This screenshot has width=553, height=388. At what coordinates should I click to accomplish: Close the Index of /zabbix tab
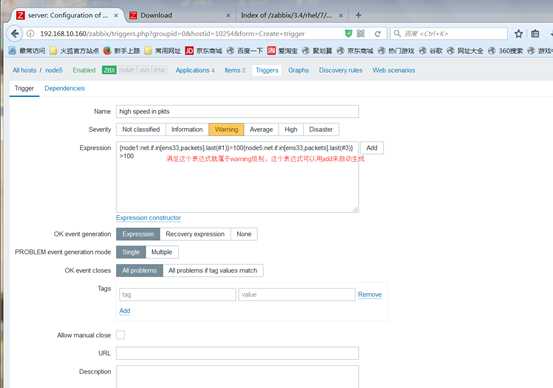tap(341, 16)
